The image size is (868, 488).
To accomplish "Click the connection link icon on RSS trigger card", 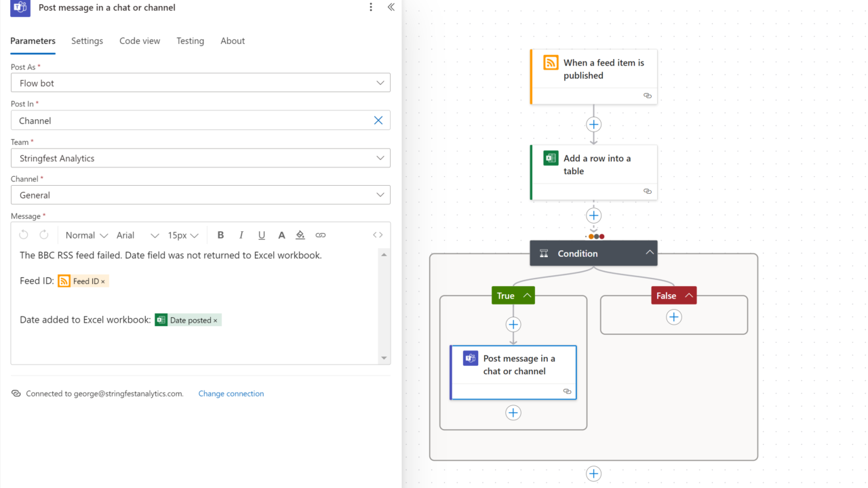I will tap(648, 96).
